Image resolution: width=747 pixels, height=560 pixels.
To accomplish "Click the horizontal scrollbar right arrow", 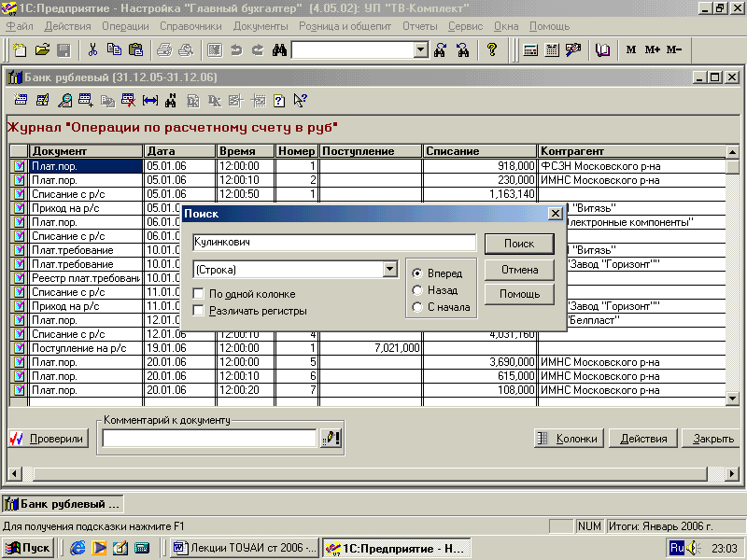I will [732, 473].
